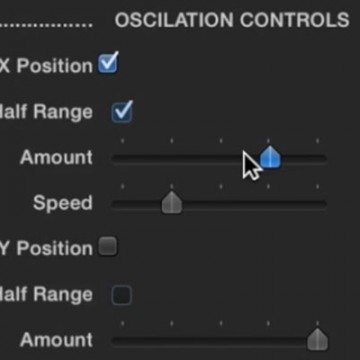Click left end of Y Amount slider track

[x=116, y=341]
